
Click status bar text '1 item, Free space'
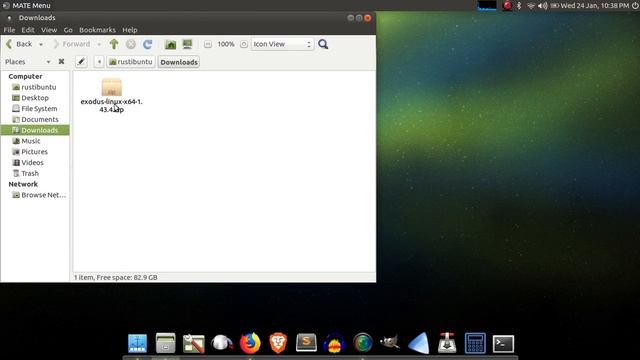tap(116, 277)
